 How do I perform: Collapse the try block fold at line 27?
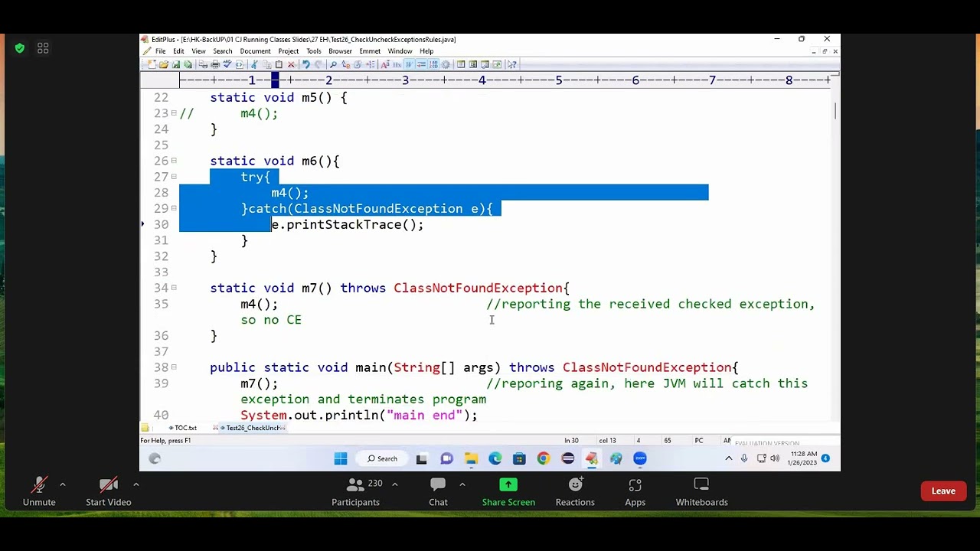pyautogui.click(x=174, y=177)
